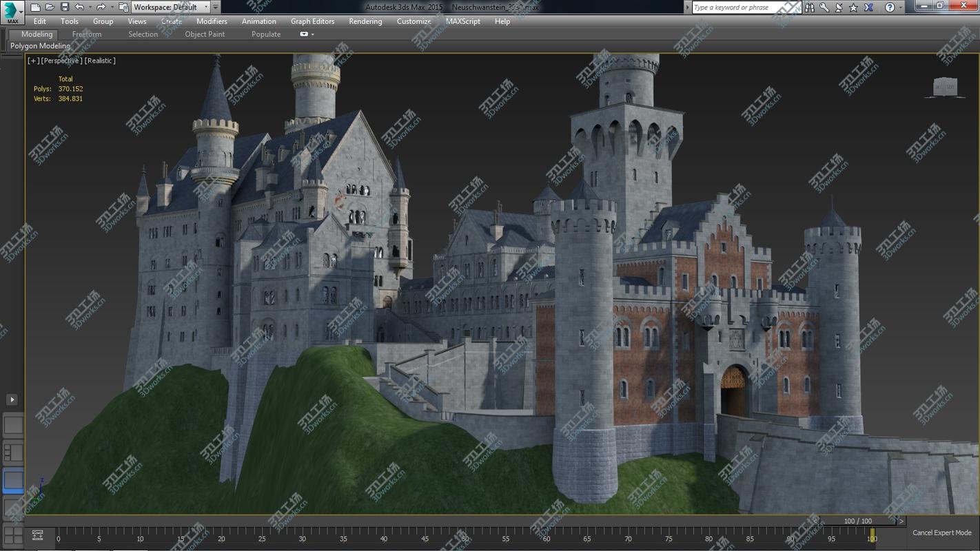
Task: Click the Cancel Expert Mode button
Action: click(x=942, y=533)
